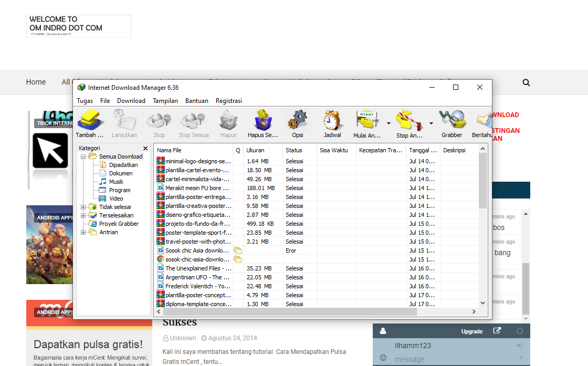The height and width of the screenshot is (366, 588).
Task: Select the diploma-template-conce... file row
Action: click(x=317, y=304)
